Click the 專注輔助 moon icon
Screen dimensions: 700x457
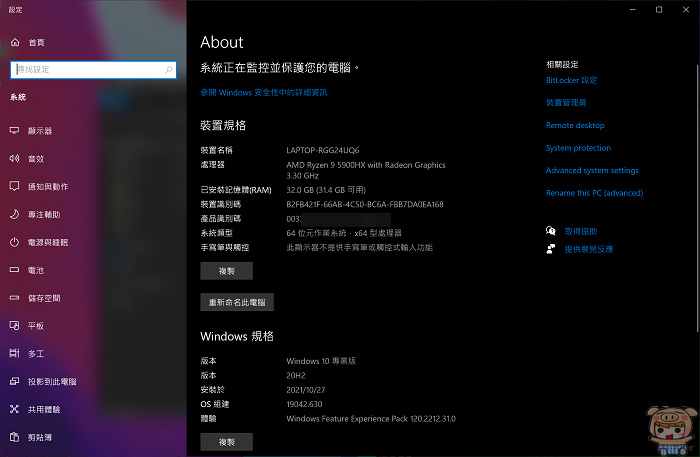pyautogui.click(x=14, y=215)
